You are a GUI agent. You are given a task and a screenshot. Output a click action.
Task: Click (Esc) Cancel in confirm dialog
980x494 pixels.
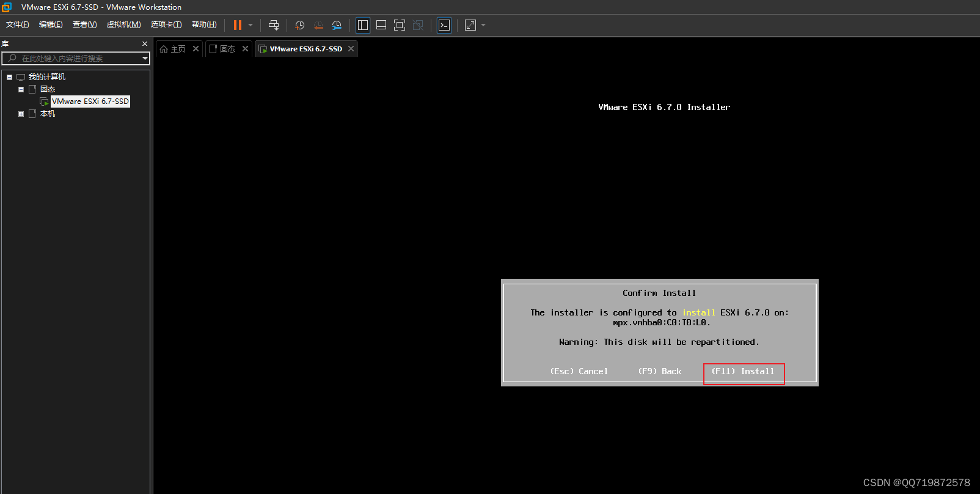pos(579,372)
